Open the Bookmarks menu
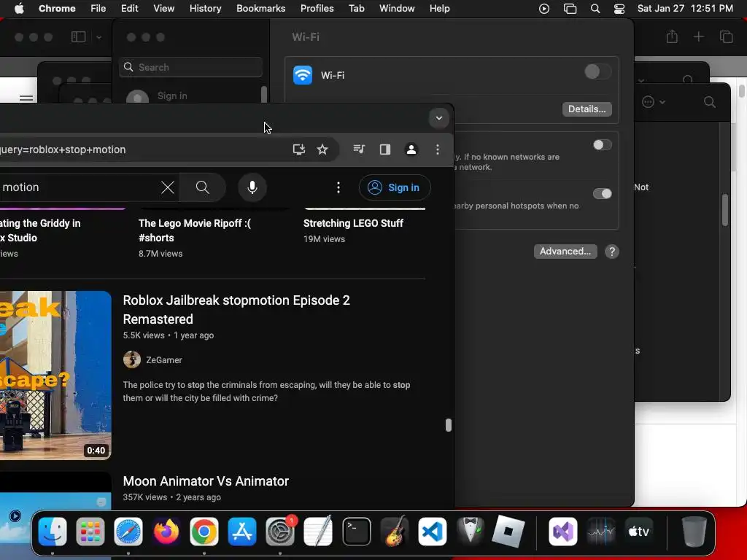This screenshot has height=560, width=747. (260, 9)
